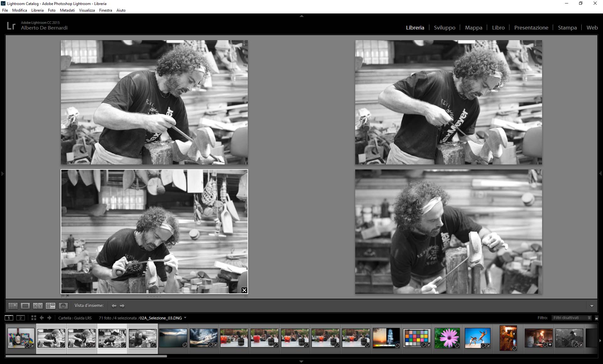Open the Filtri disattivati filter dropdown
Viewport: 603px width, 364px height.
[x=572, y=318]
